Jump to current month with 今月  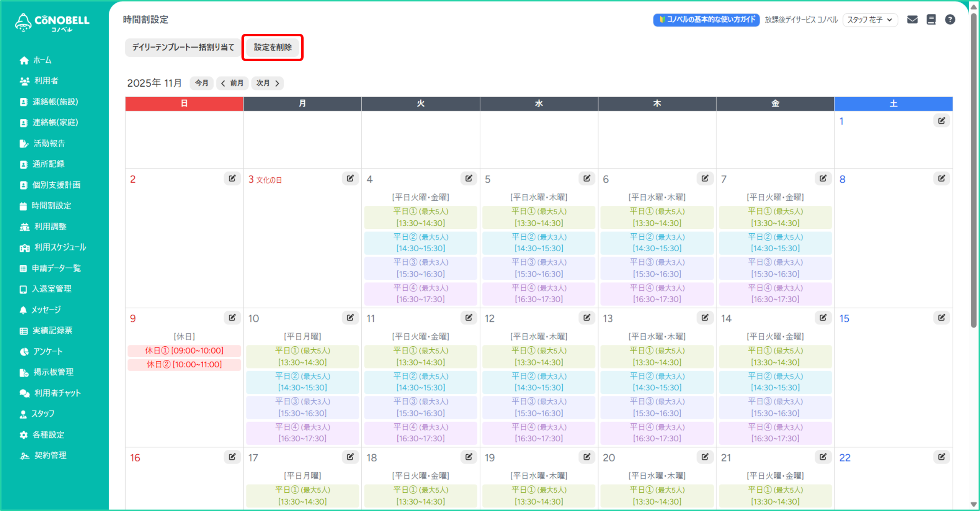tap(202, 83)
